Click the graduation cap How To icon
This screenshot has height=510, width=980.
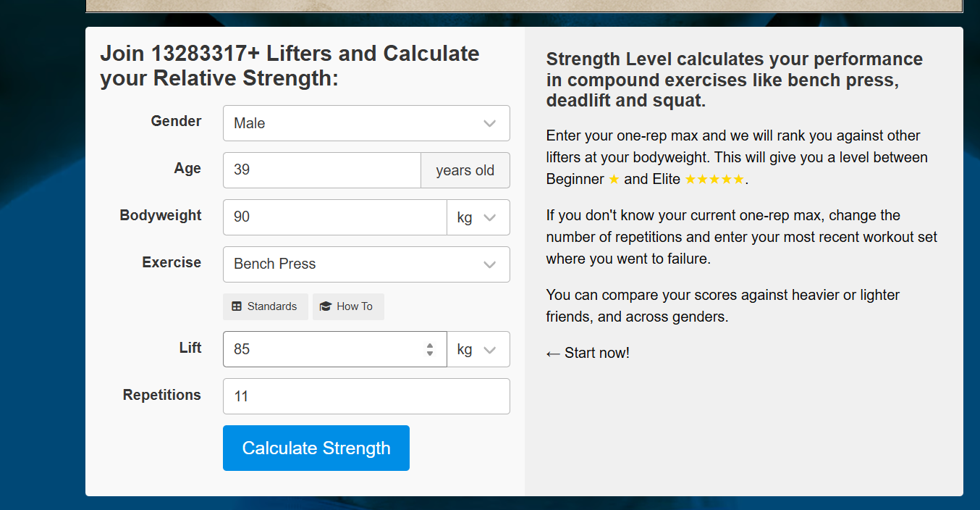326,306
